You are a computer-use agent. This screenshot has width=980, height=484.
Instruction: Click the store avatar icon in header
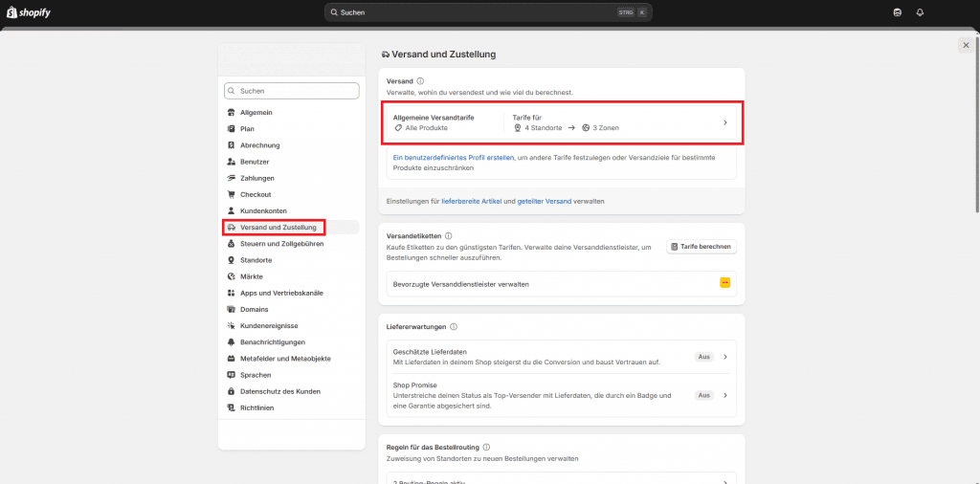897,12
